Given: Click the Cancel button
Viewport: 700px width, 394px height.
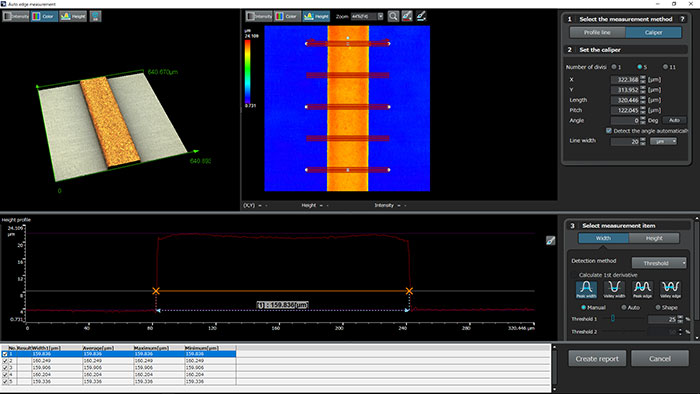Looking at the screenshot, I should point(660,359).
